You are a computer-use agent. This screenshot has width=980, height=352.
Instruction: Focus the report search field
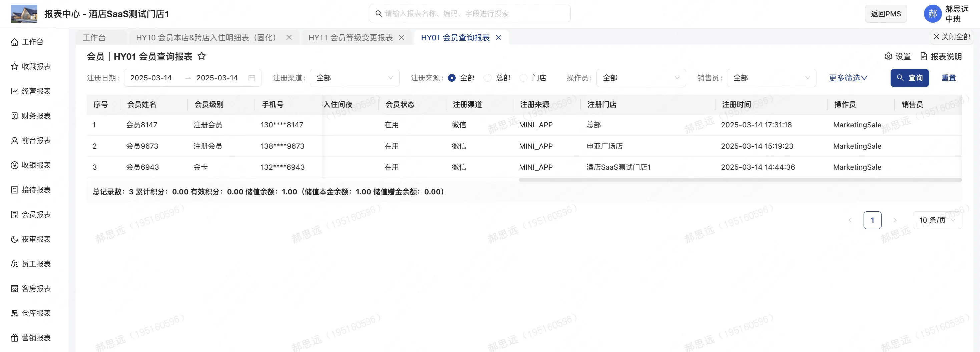tap(469, 14)
